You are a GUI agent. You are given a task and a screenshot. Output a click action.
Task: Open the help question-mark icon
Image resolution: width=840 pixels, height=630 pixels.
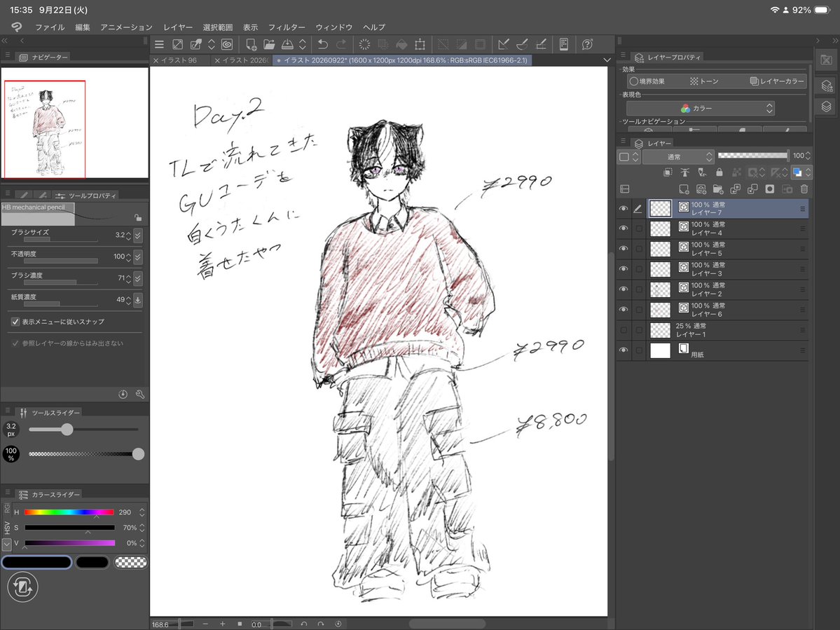[587, 44]
